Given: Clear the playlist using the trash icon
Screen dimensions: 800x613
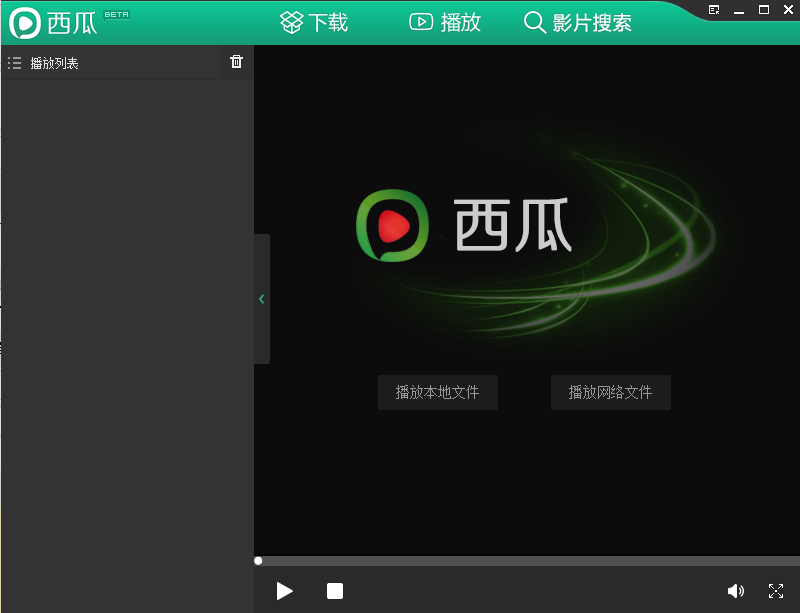Looking at the screenshot, I should point(236,62).
